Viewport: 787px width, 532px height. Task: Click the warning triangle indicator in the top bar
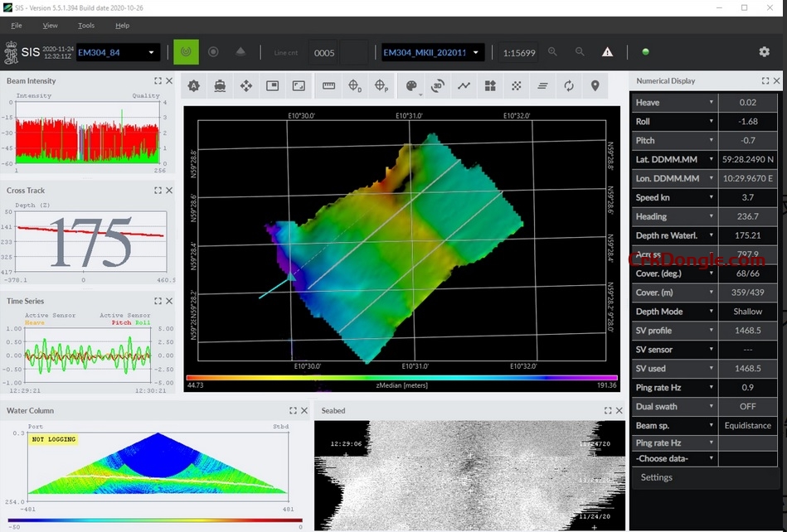[x=607, y=51]
